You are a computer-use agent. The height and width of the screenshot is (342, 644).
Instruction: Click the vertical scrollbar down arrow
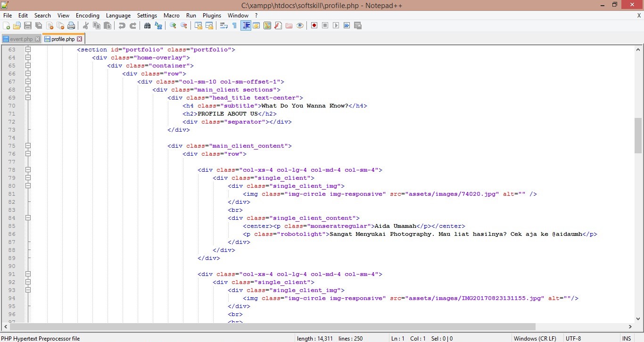(x=638, y=318)
